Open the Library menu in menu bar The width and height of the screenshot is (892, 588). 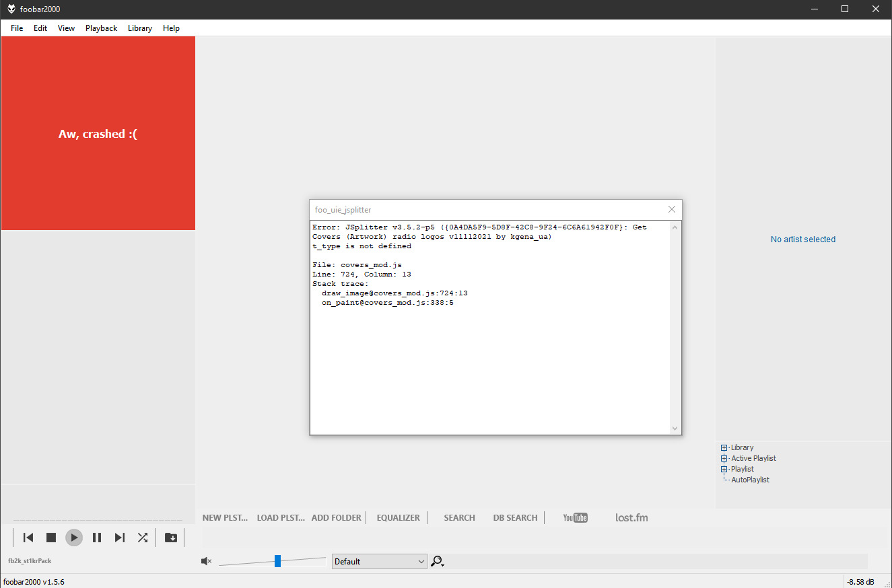click(139, 28)
